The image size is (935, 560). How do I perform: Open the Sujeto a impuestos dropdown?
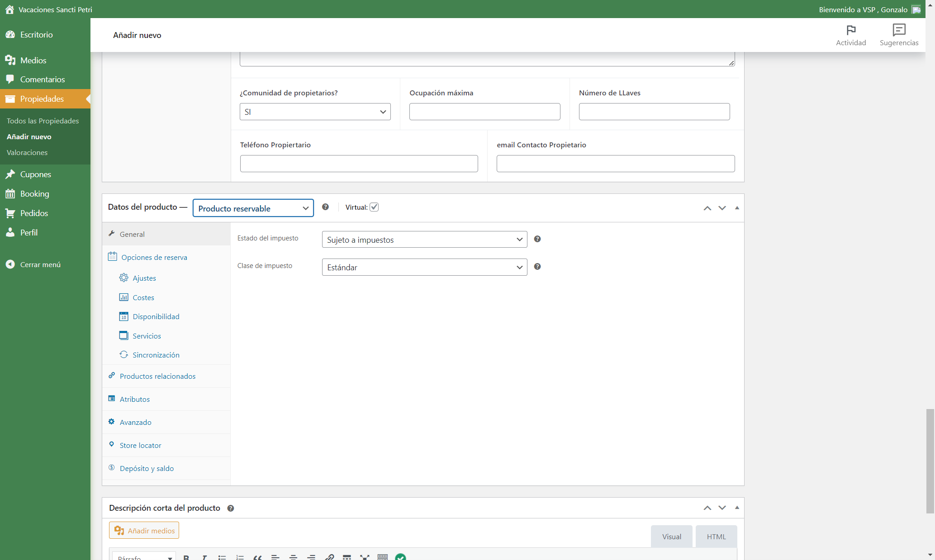click(424, 240)
